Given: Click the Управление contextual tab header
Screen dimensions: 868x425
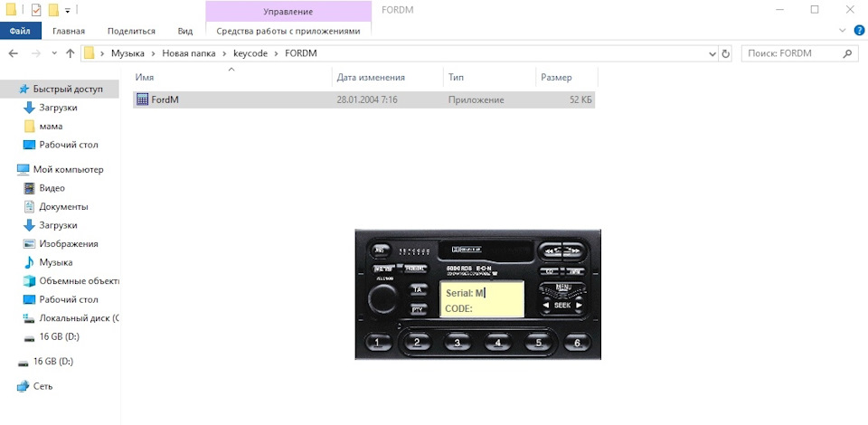Looking at the screenshot, I should (x=288, y=11).
